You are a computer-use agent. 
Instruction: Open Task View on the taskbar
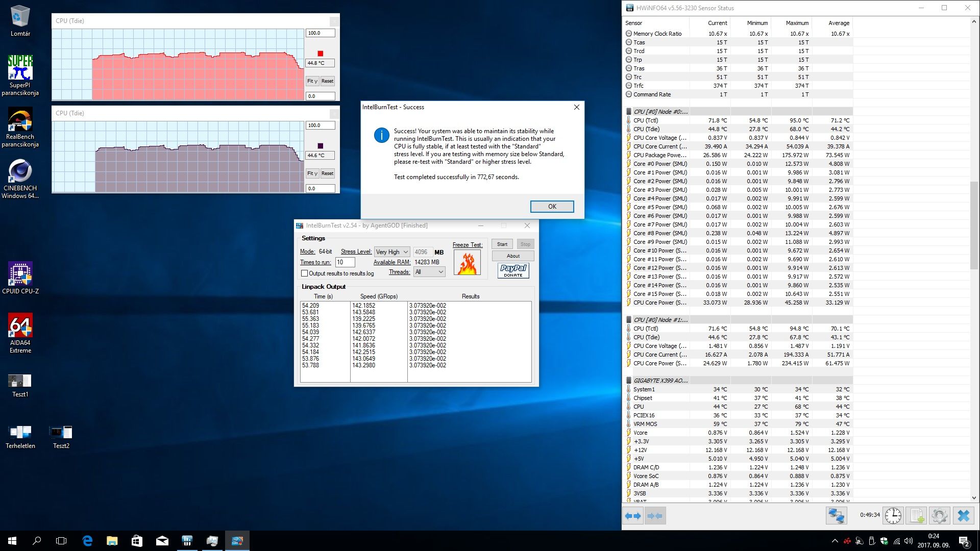tap(61, 541)
